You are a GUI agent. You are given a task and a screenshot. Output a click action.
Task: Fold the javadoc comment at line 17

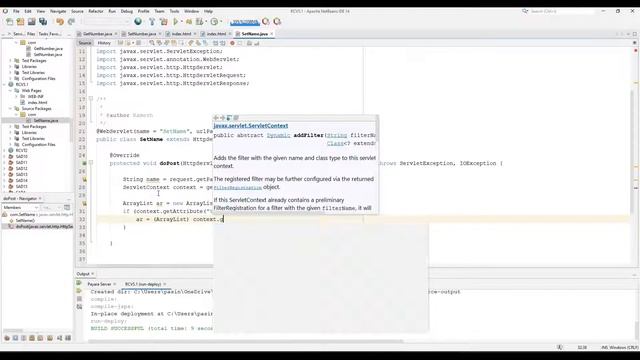tap(91, 99)
